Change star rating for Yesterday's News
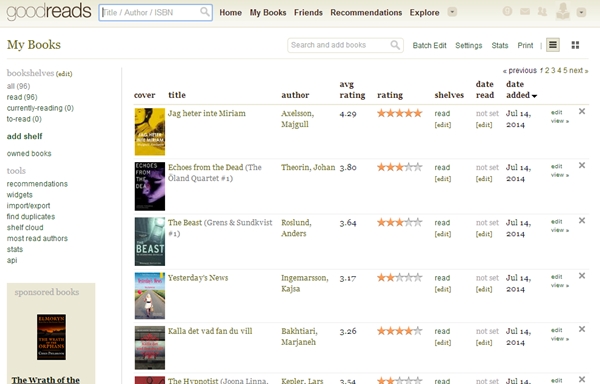The height and width of the screenshot is (384, 600). [x=399, y=278]
